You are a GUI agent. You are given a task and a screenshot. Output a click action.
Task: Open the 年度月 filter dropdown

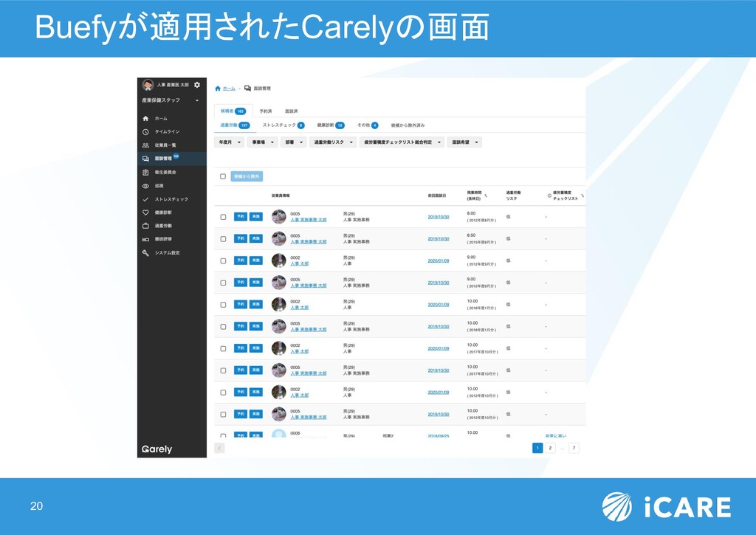(x=229, y=142)
